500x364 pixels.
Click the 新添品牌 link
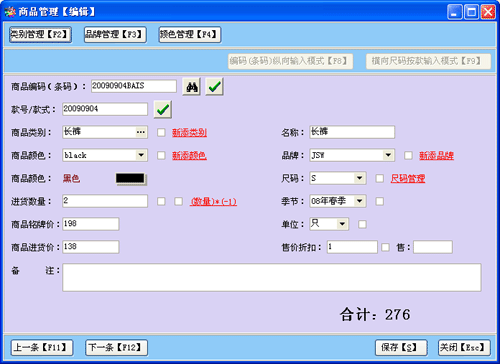click(436, 155)
